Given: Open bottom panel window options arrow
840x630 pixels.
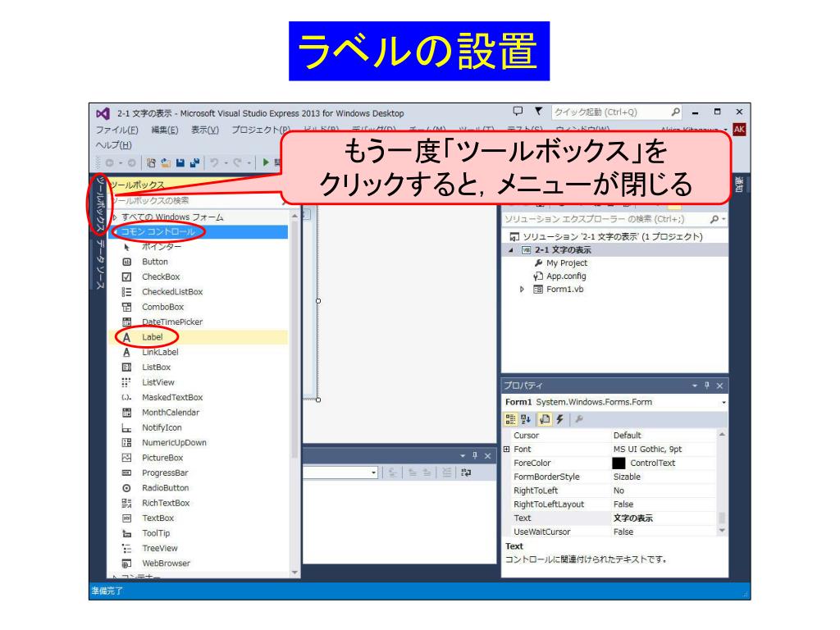Looking at the screenshot, I should (x=463, y=456).
